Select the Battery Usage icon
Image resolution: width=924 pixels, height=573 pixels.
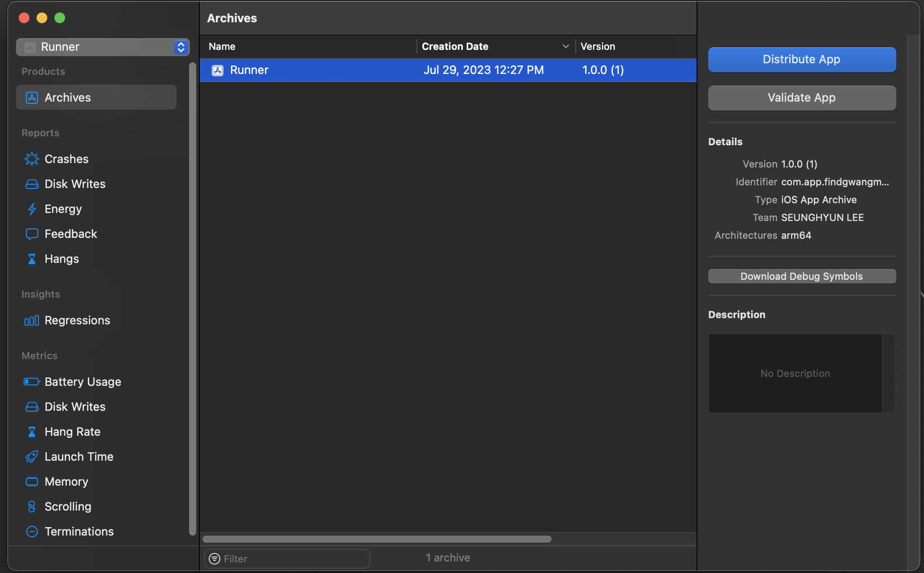[x=32, y=382]
